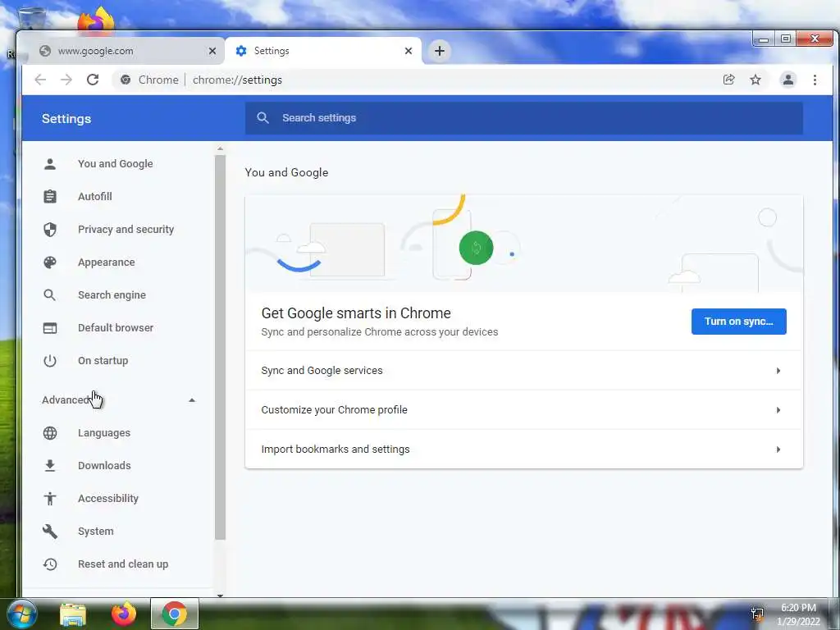The width and height of the screenshot is (840, 630).
Task: Click the Turn on sync button
Action: [739, 322]
